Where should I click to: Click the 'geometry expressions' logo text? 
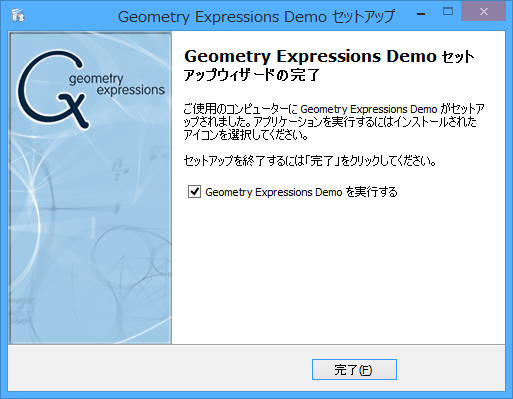pos(117,85)
